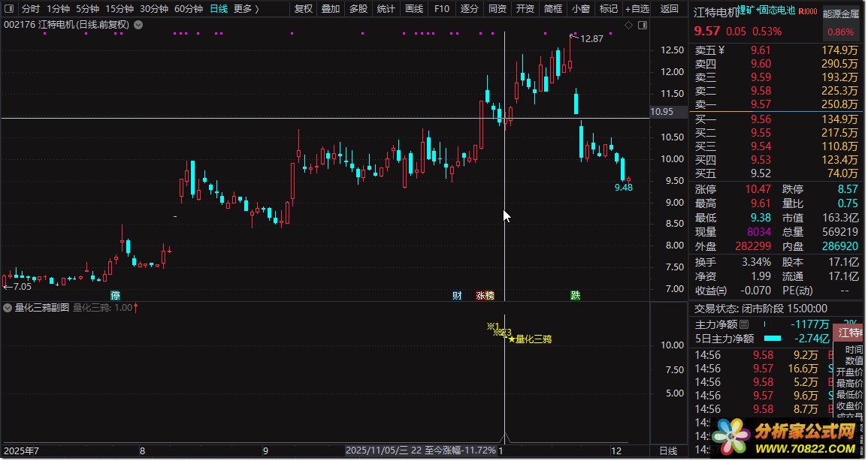Click the 锂矿 concept link
The image size is (868, 461).
point(746,11)
